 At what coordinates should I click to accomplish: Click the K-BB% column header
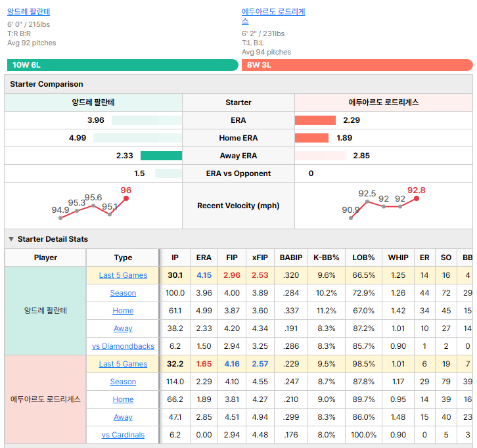327,258
